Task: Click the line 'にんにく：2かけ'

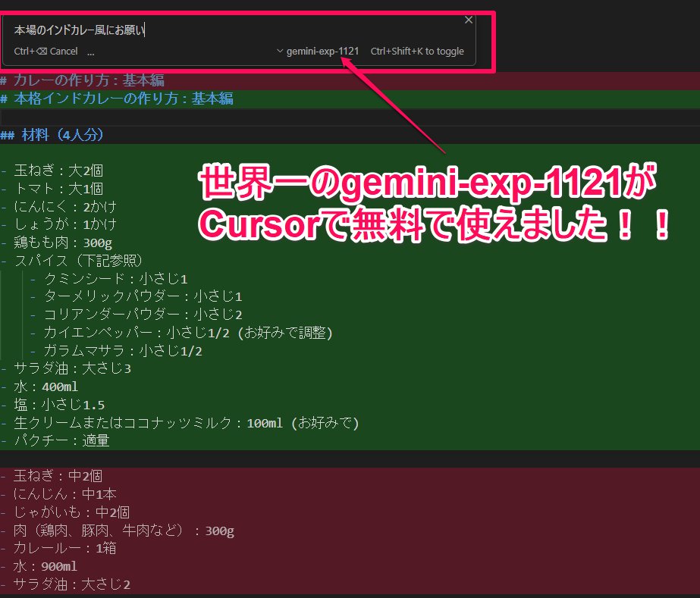Action: point(65,206)
